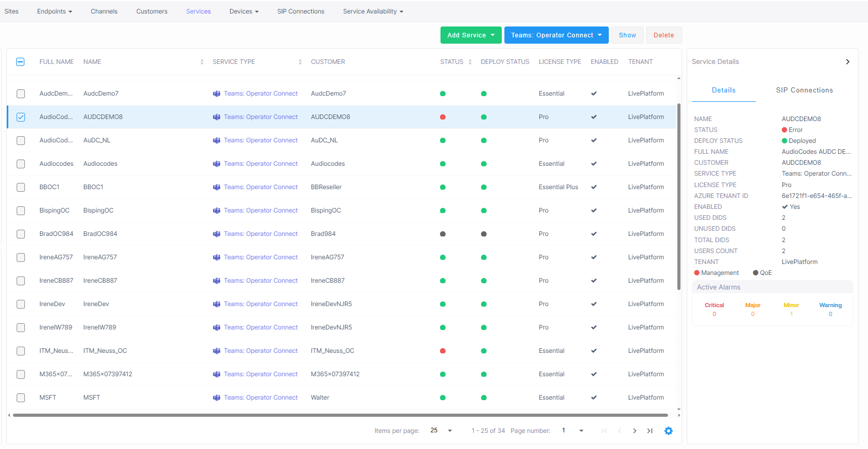Open table settings gear icon

[x=669, y=431]
